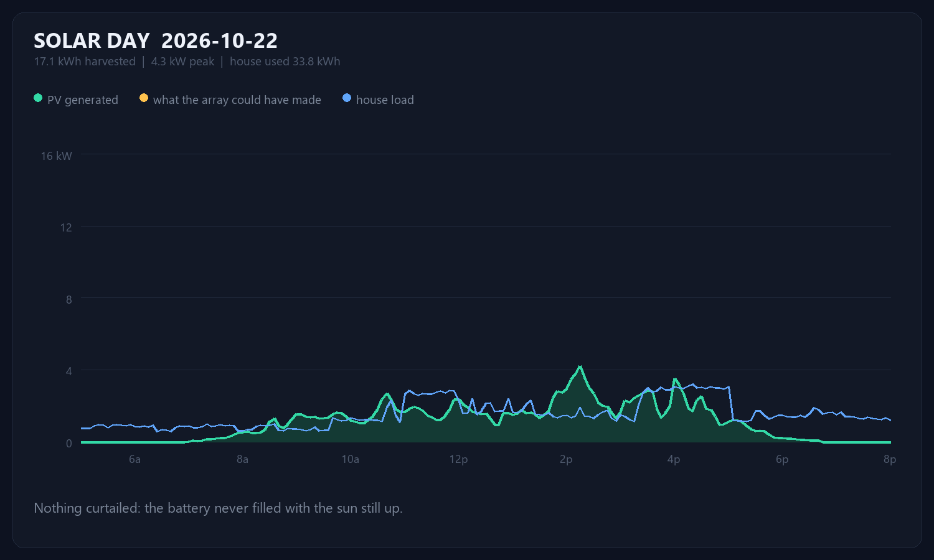
Task: Click the 0 y-axis label
Action: (69, 444)
